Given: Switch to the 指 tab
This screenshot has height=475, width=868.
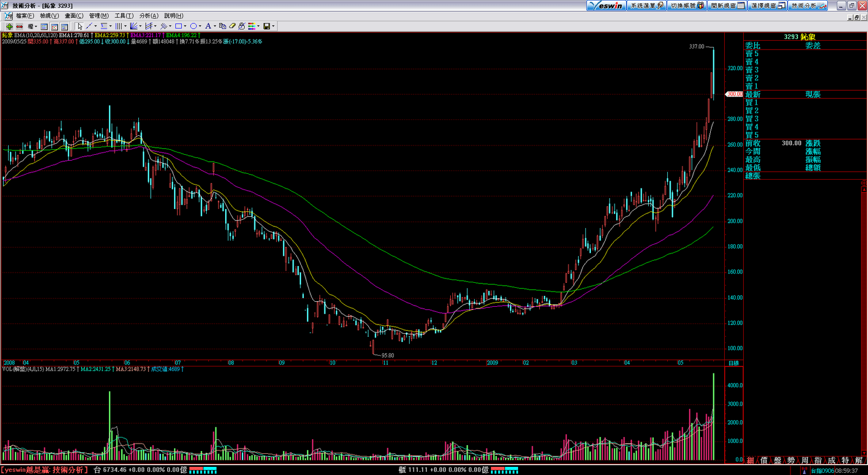Looking at the screenshot, I should coord(818,460).
